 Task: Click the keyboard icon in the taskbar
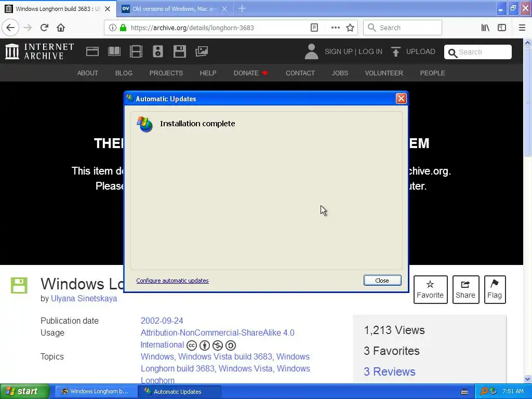tap(464, 392)
